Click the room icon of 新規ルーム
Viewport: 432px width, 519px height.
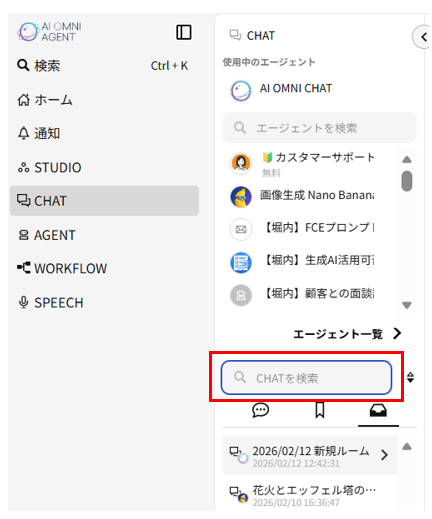click(x=238, y=455)
